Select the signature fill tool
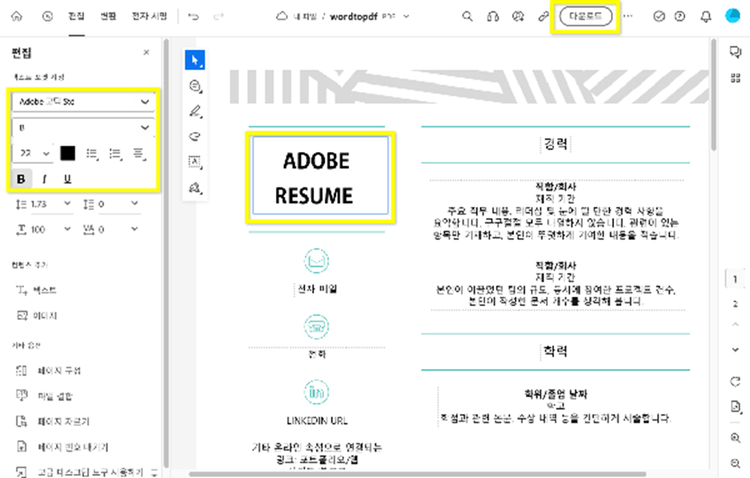 [195, 188]
